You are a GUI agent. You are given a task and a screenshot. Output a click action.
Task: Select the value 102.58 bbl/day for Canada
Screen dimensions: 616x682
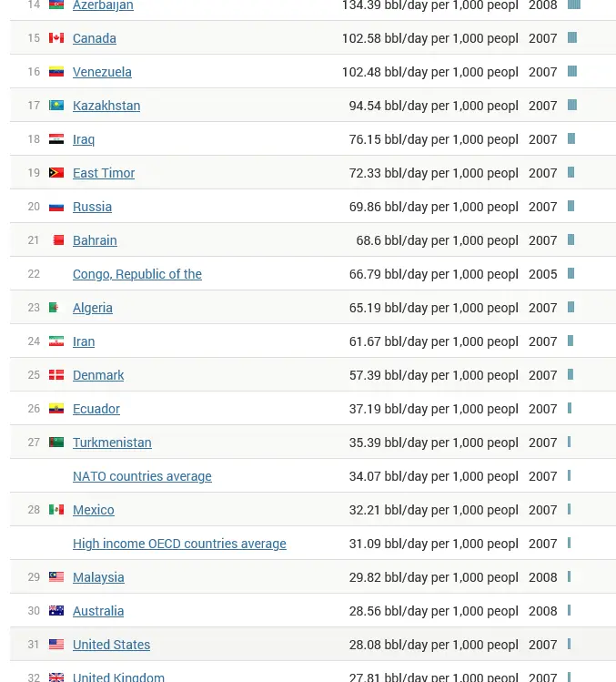tap(430, 38)
